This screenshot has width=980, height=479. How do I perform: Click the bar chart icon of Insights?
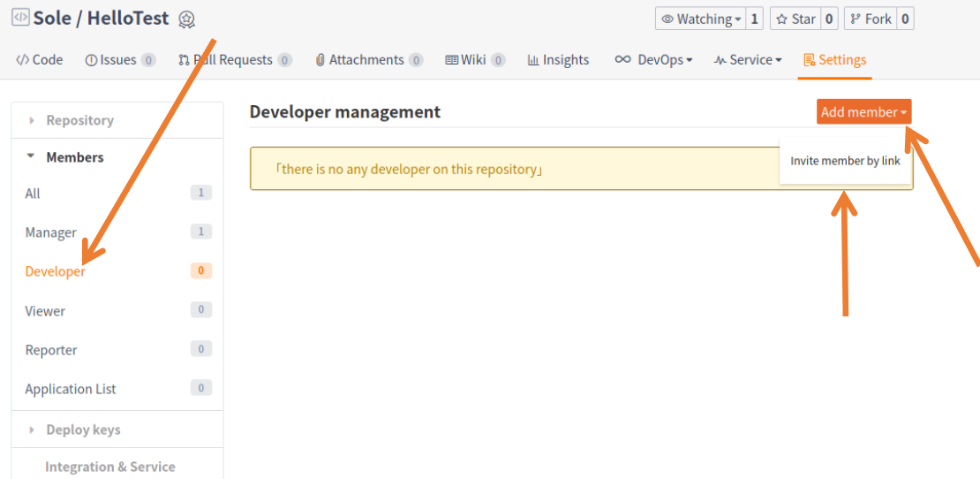pos(533,60)
